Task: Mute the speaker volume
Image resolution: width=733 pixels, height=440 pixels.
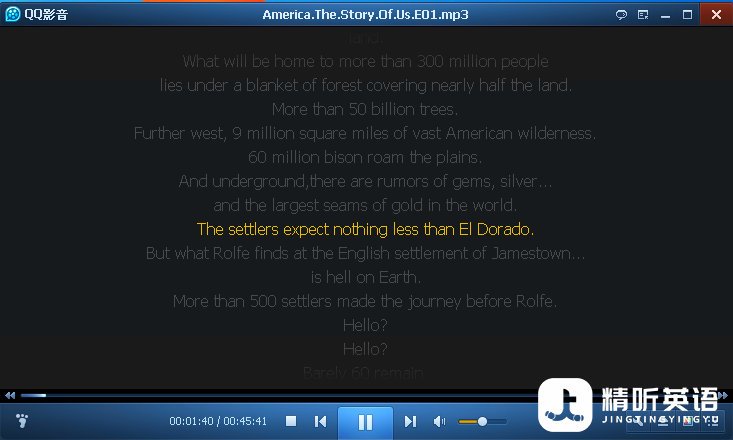Action: click(x=439, y=421)
